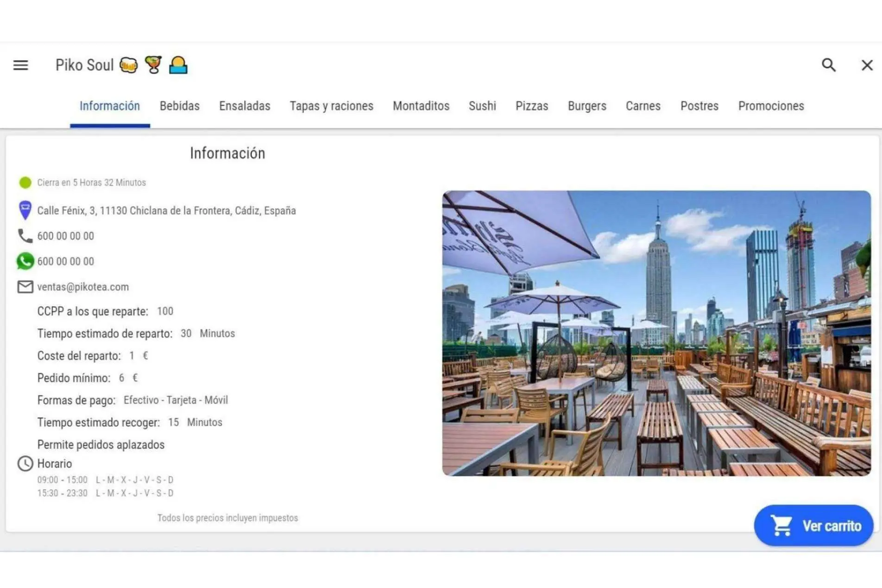View the Promociones tab
This screenshot has height=588, width=882.
click(x=771, y=106)
